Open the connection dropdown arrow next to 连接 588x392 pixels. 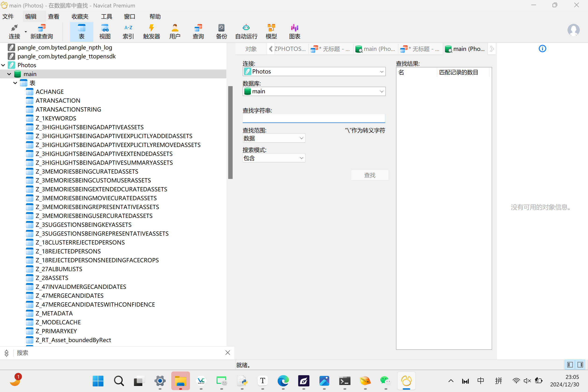[25, 32]
